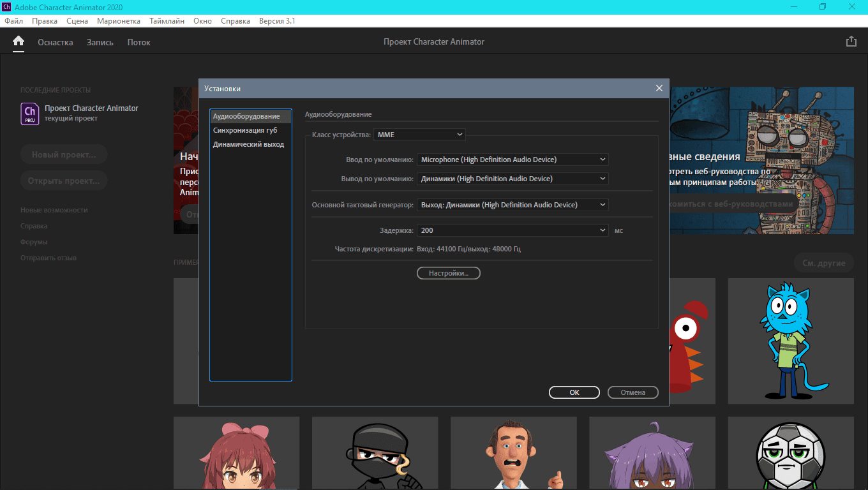The image size is (868, 490).
Task: Select the Динамический выход settings category
Action: click(x=251, y=144)
